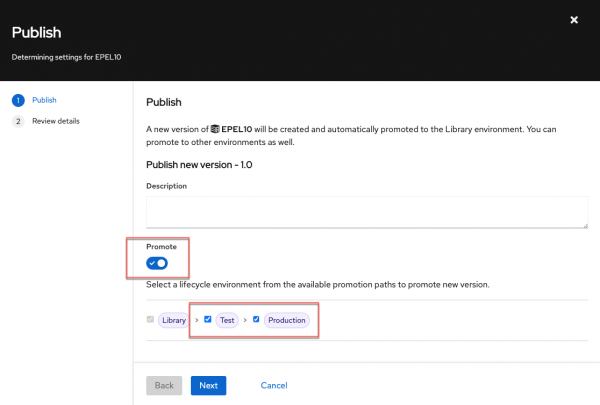Click 'Select a lifecycle environment' instruction text
The image size is (600, 405).
(x=318, y=284)
